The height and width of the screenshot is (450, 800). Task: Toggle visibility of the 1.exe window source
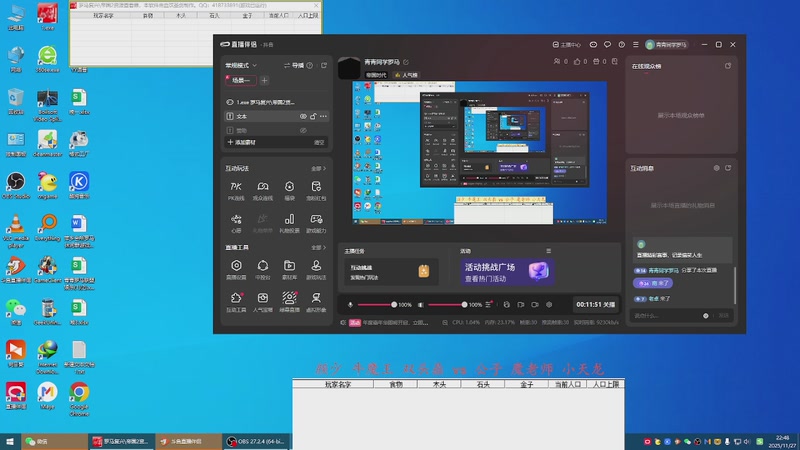click(x=230, y=102)
